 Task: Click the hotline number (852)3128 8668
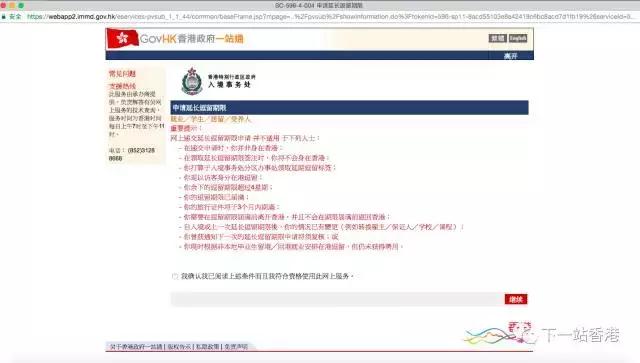[x=132, y=154]
